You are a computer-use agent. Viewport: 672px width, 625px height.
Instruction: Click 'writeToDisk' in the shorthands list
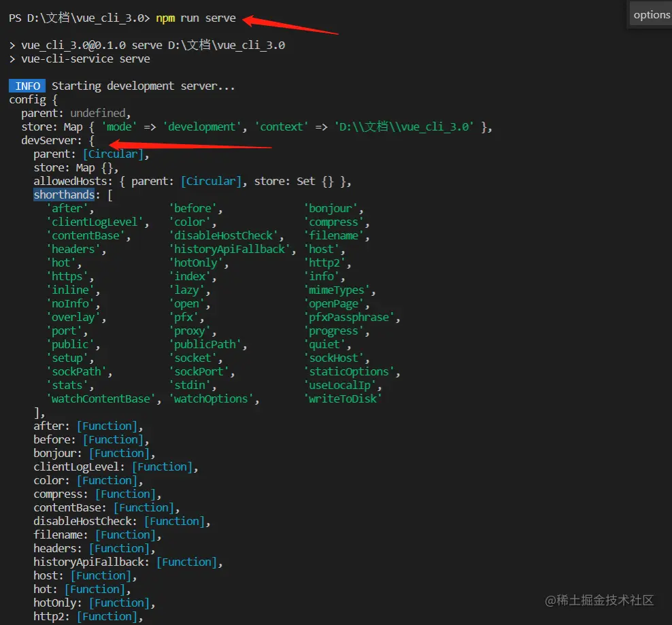[343, 399]
